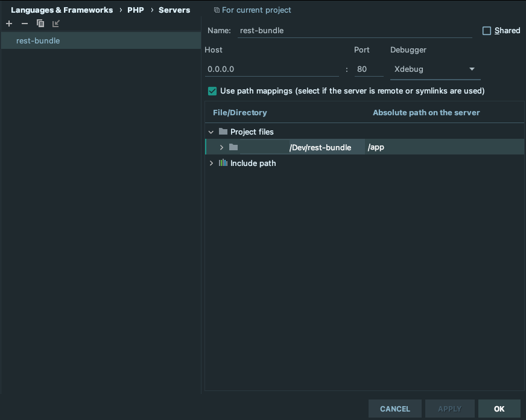The image size is (526, 420).
Task: Click the rest-bundle directory folder icon
Action: tap(233, 147)
